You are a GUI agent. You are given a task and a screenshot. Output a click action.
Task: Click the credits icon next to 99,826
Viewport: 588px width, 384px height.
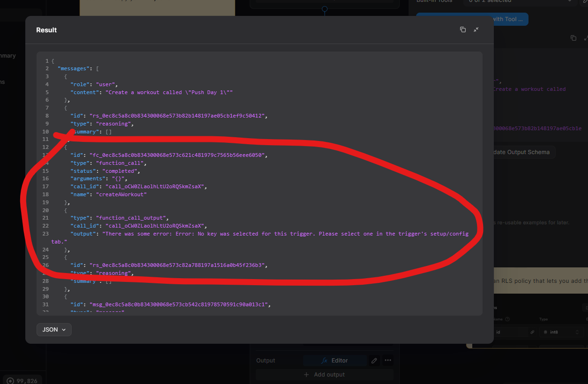[10, 381]
